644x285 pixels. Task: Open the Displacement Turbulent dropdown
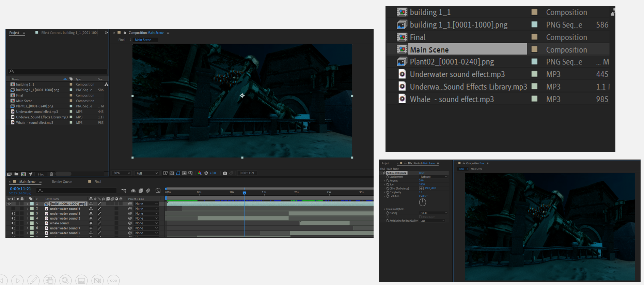(x=434, y=177)
